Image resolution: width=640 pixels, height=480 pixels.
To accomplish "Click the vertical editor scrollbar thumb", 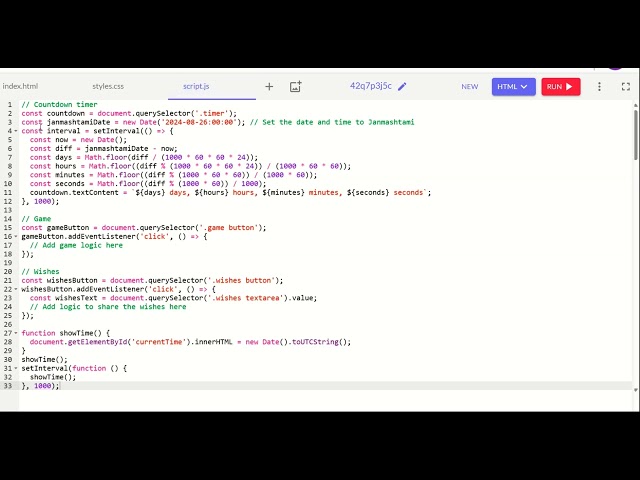I will 636,134.
